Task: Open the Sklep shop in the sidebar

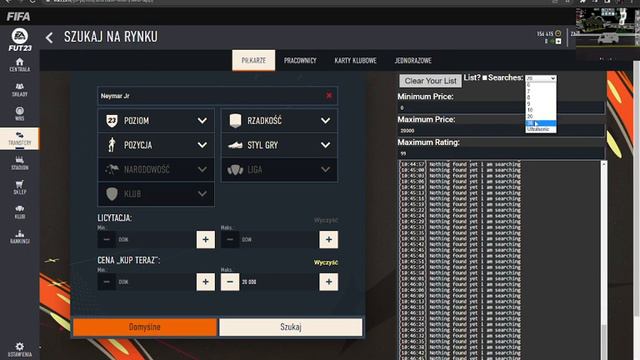Action: pos(20,187)
